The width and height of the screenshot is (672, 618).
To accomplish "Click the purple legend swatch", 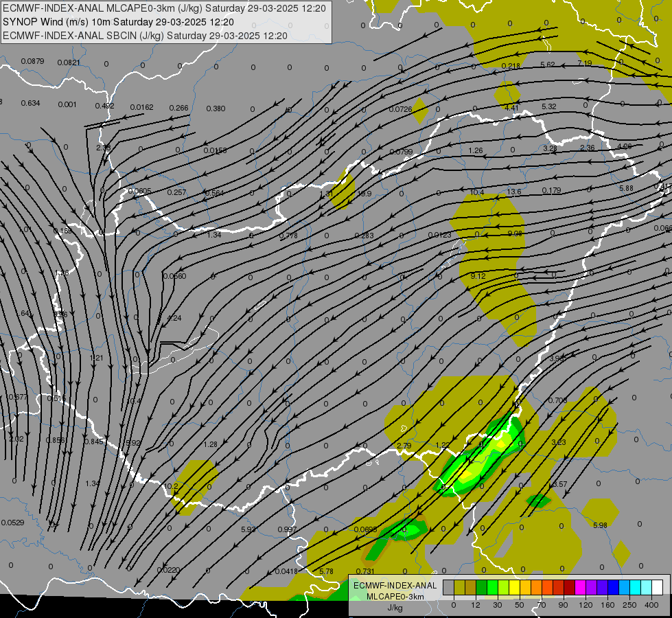I will pos(592,588).
